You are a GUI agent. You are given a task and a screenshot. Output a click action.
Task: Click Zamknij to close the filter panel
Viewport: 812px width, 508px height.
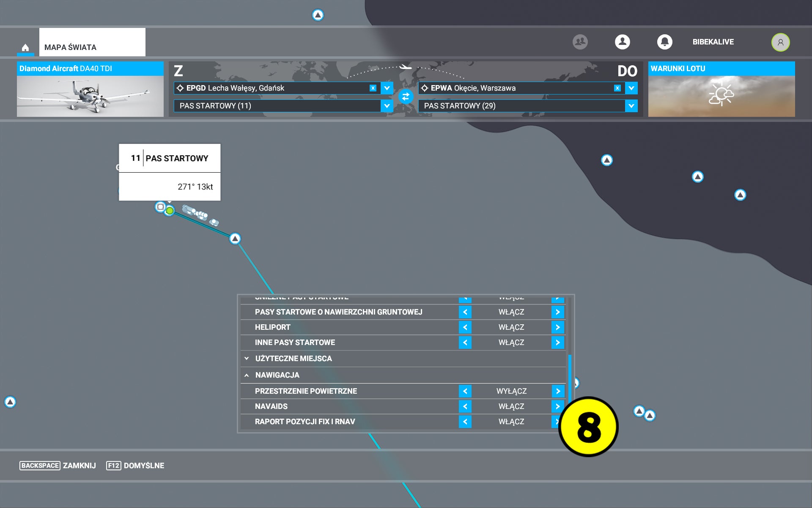[x=58, y=466]
